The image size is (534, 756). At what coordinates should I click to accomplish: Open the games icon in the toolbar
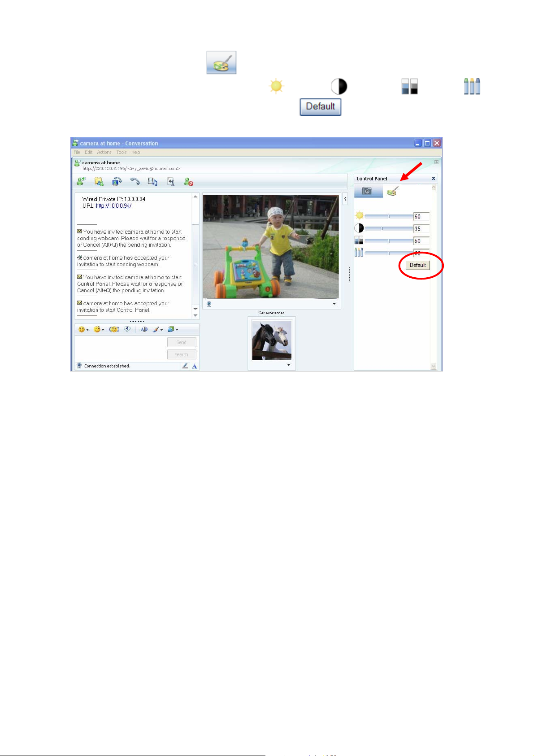[x=171, y=181]
